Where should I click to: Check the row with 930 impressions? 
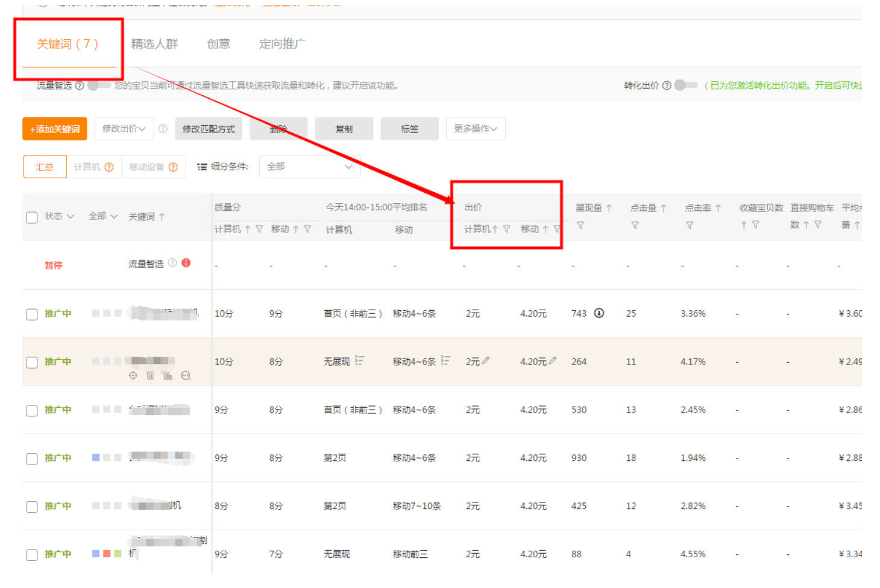tap(32, 459)
